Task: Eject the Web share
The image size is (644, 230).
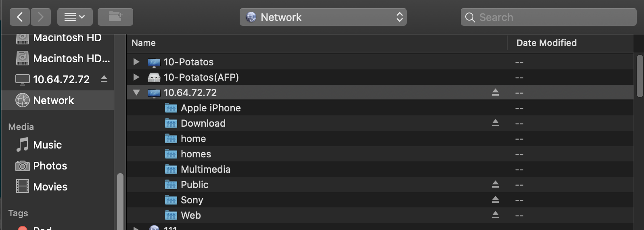Action: [495, 215]
